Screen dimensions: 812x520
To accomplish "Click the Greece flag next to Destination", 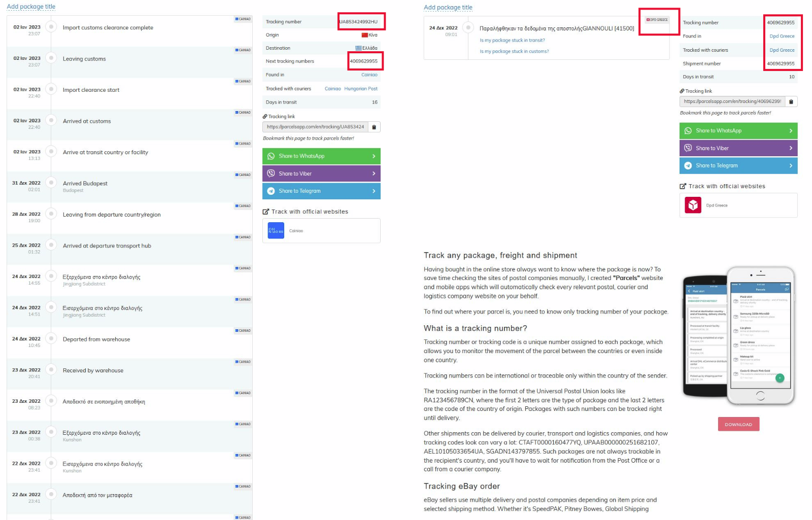I will coord(358,48).
